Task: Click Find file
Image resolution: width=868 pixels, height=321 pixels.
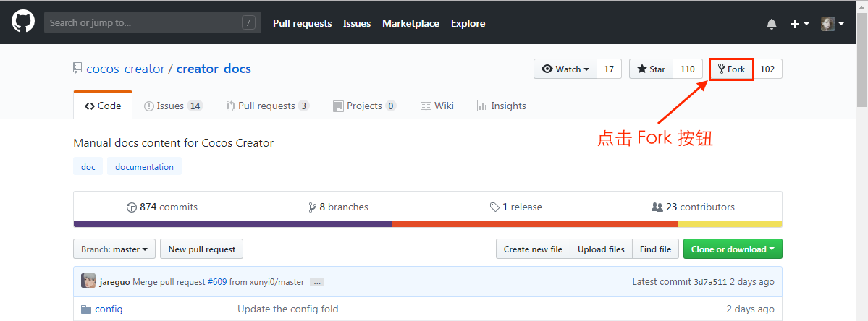Action: click(x=655, y=249)
